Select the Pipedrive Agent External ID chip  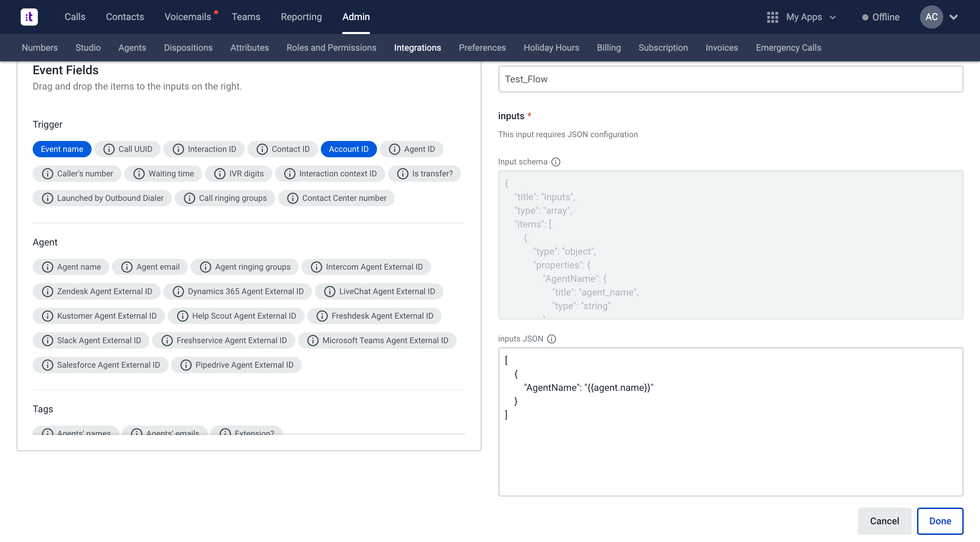236,365
